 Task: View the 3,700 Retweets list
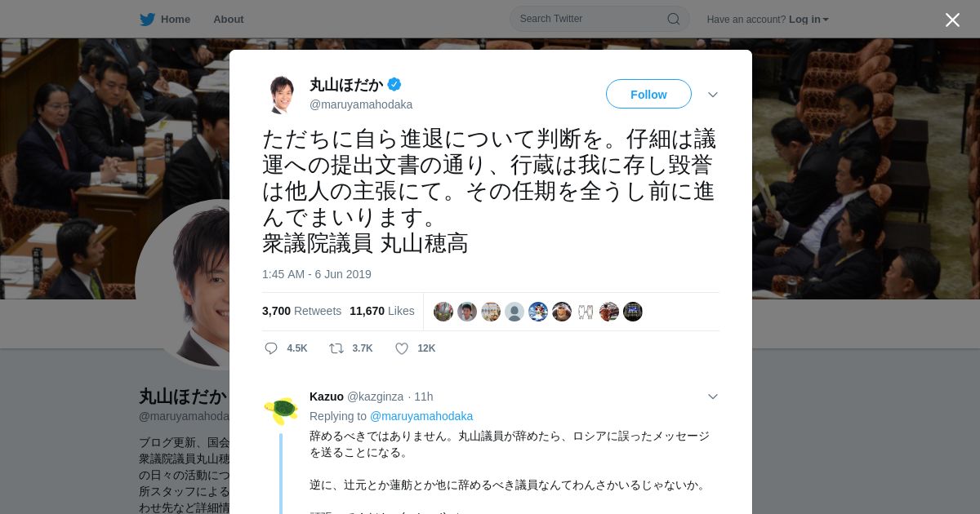coord(301,311)
